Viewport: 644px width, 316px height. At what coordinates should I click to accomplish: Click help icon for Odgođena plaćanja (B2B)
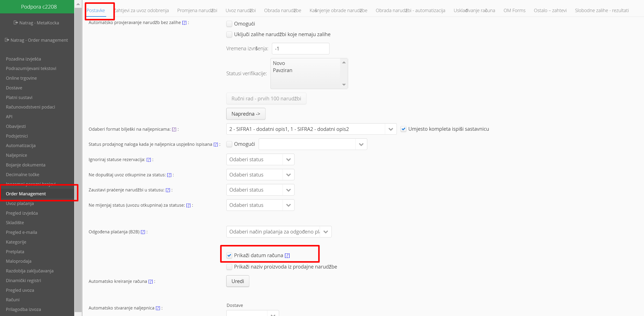tap(143, 232)
